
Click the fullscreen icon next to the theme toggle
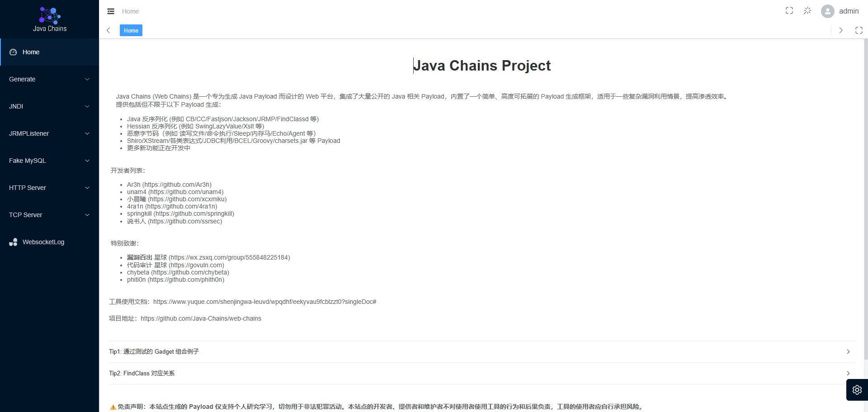point(789,10)
